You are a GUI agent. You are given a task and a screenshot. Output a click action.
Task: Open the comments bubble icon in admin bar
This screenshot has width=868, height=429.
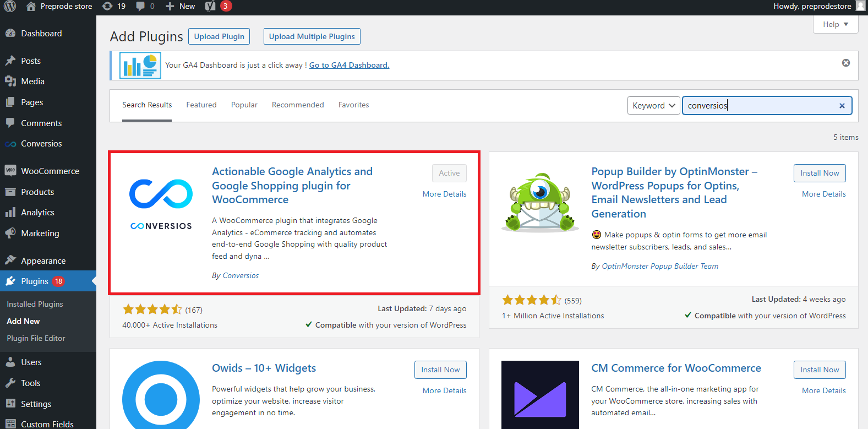point(140,6)
